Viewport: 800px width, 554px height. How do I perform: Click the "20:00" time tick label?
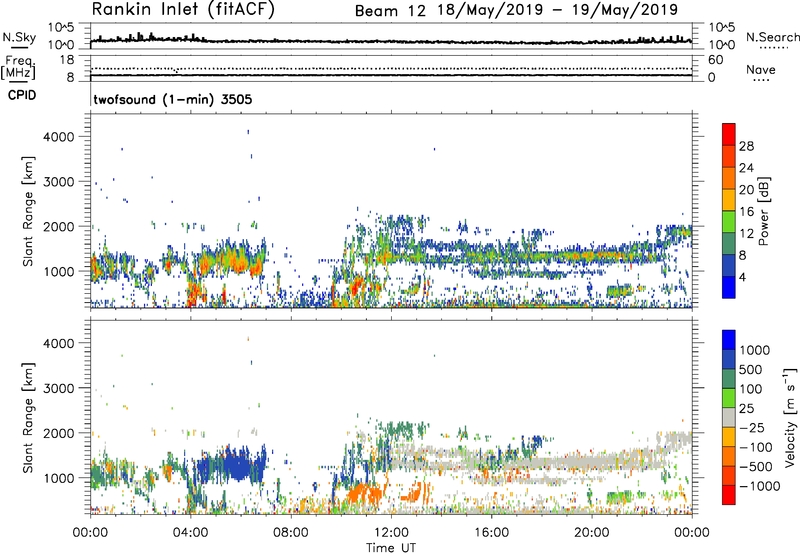click(592, 533)
